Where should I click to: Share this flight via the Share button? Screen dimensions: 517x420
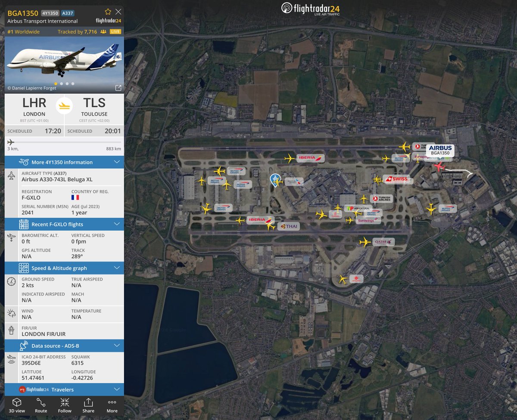[88, 405]
